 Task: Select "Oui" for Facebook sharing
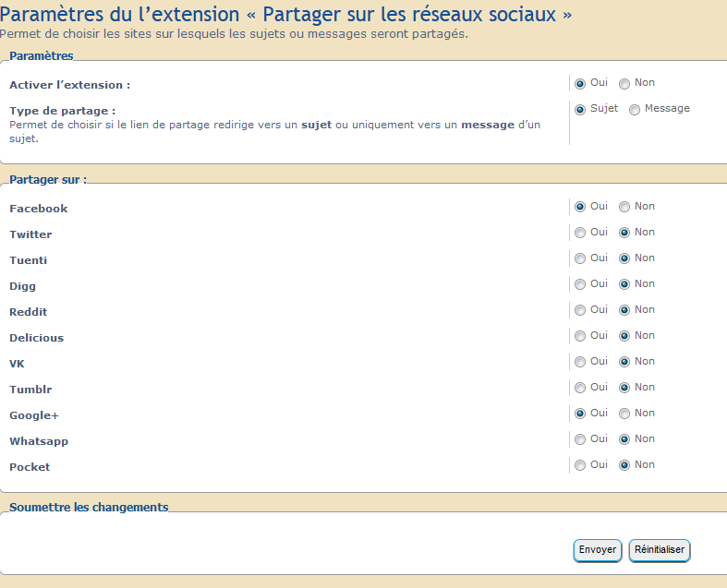(x=580, y=208)
